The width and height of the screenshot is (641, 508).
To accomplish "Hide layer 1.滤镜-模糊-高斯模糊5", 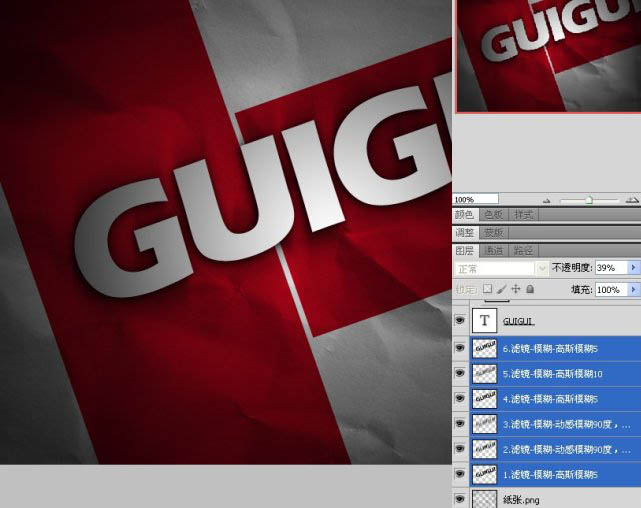I will pos(460,474).
